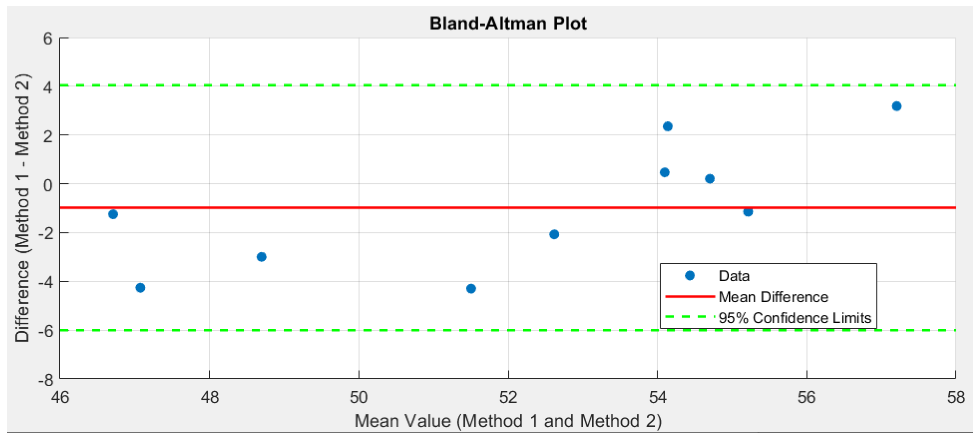Select the data point near mean 51.5
The height and width of the screenshot is (442, 980).
(471, 289)
